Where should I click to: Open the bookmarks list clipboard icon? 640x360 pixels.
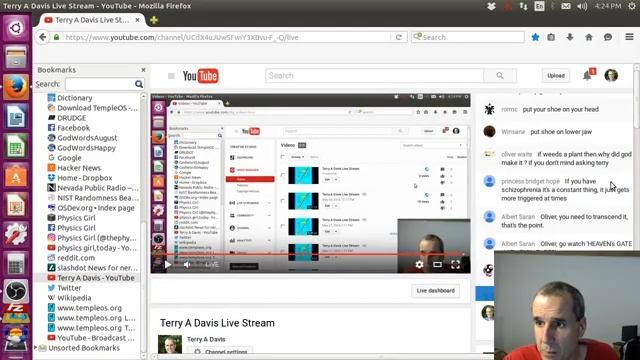pyautogui.click(x=551, y=37)
